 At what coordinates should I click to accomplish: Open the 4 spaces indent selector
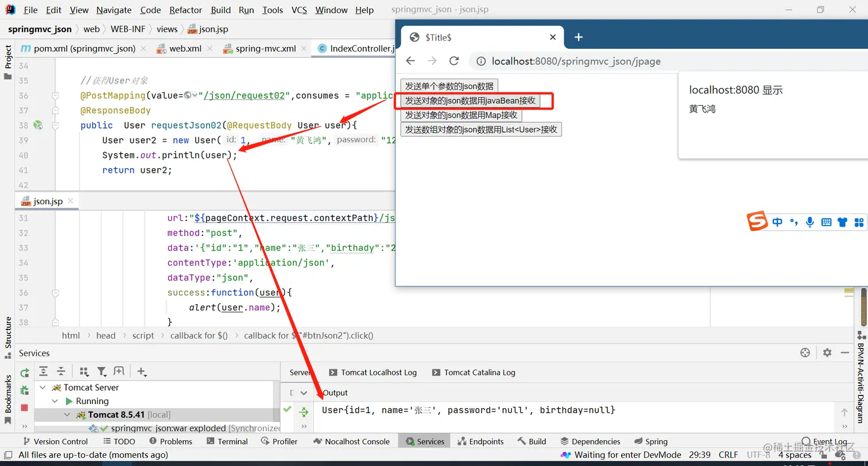pos(795,455)
